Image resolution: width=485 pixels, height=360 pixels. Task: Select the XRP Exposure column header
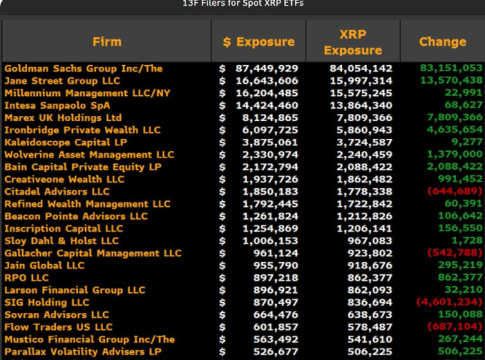click(x=353, y=42)
